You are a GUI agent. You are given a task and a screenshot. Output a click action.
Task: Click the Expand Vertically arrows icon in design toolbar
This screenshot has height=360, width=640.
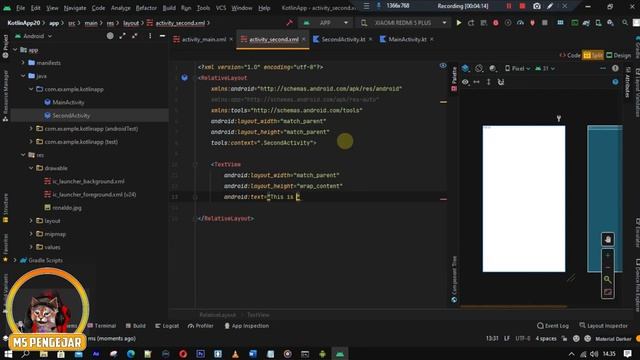point(489,82)
